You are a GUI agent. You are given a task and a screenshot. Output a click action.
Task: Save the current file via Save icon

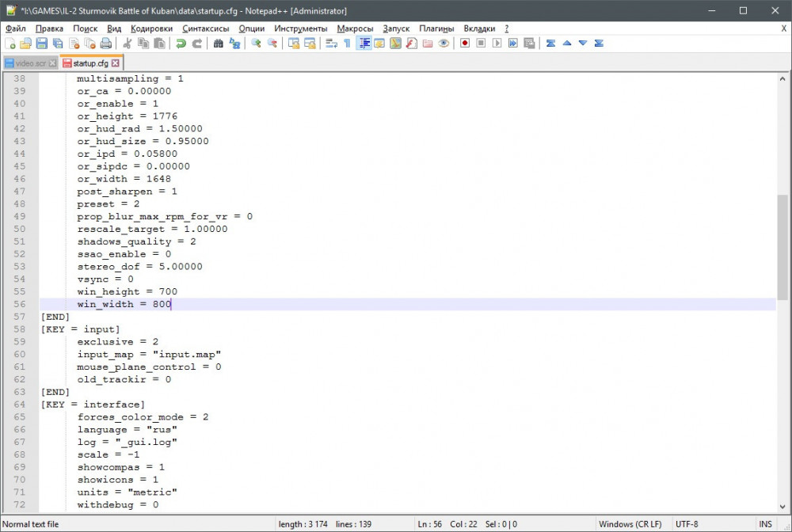tap(40, 44)
